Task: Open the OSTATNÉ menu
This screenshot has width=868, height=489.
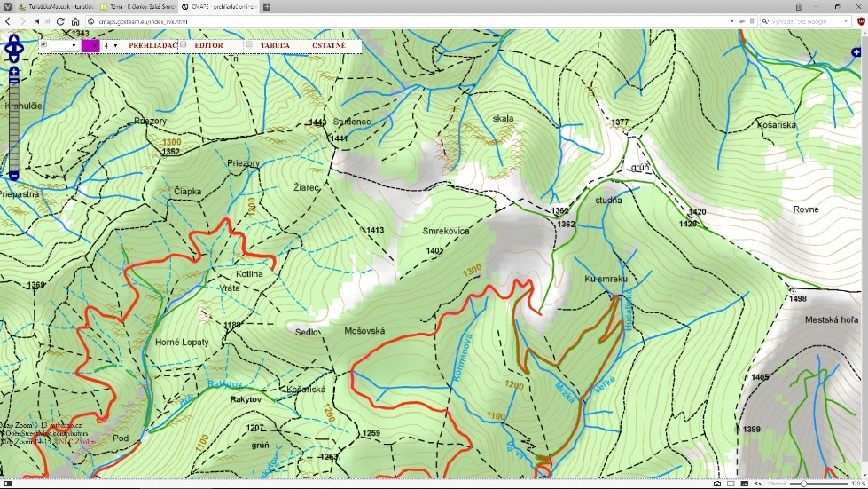Action: [328, 45]
